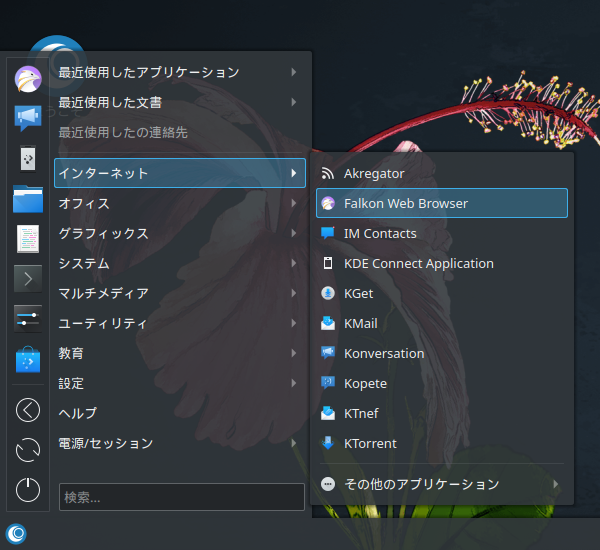
Task: Select the 最近使用した文書 label
Action: 110,102
